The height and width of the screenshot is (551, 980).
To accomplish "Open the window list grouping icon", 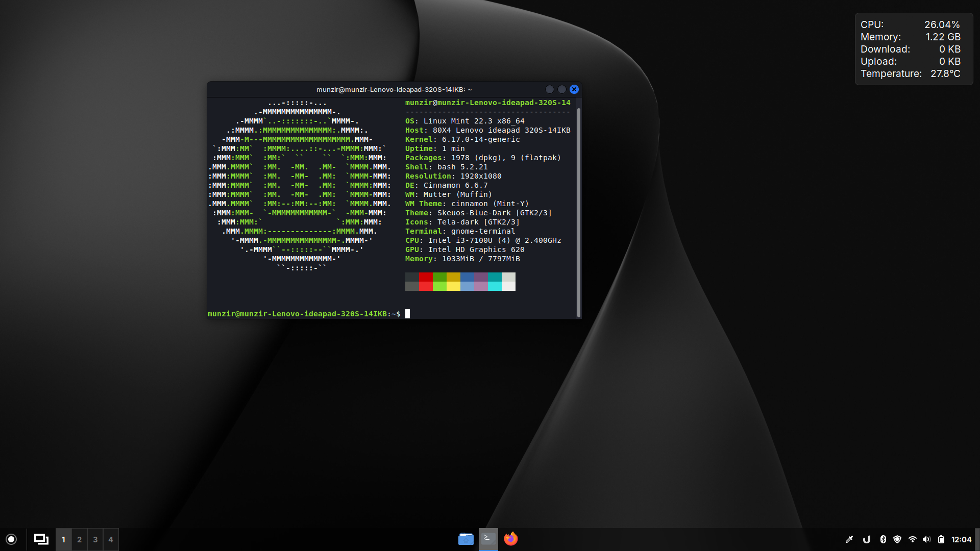I will pyautogui.click(x=40, y=539).
